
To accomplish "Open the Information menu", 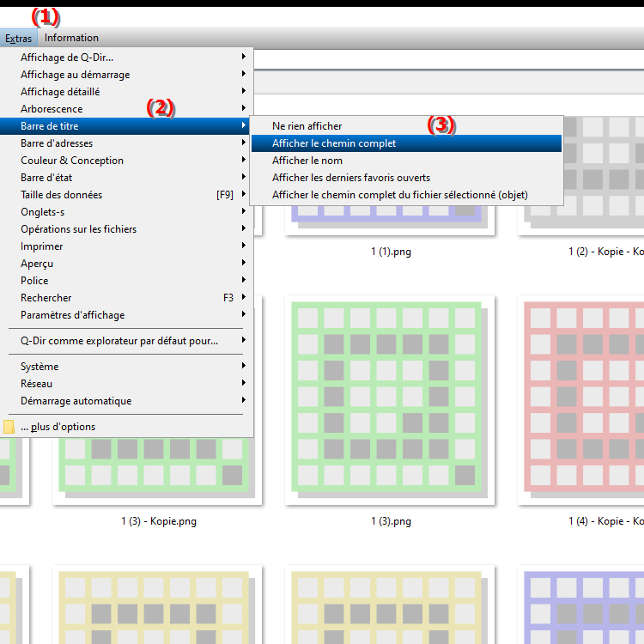I will click(71, 38).
